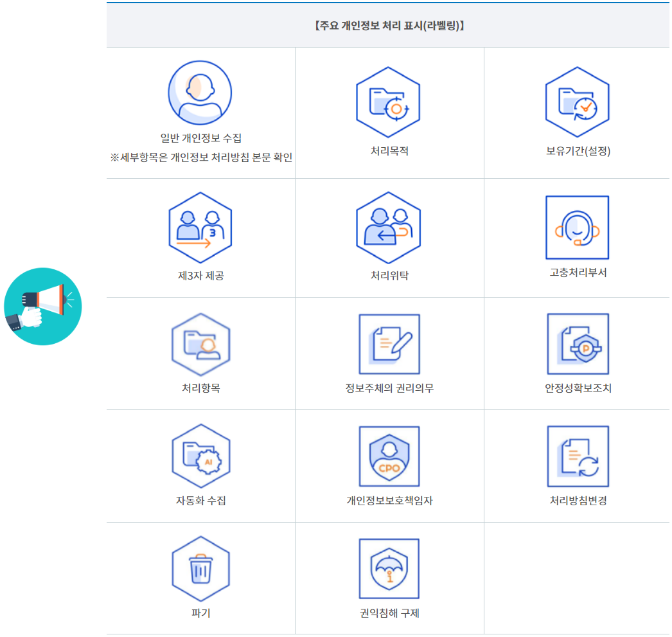Select the 제3자 제공 text label

(x=200, y=276)
